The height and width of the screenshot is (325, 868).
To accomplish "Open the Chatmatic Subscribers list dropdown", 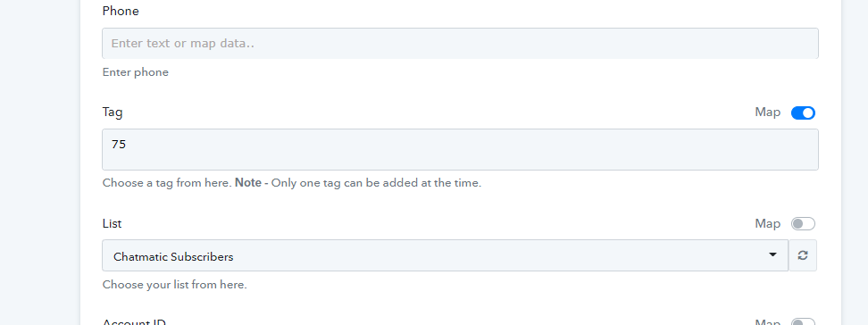I will coord(445,255).
